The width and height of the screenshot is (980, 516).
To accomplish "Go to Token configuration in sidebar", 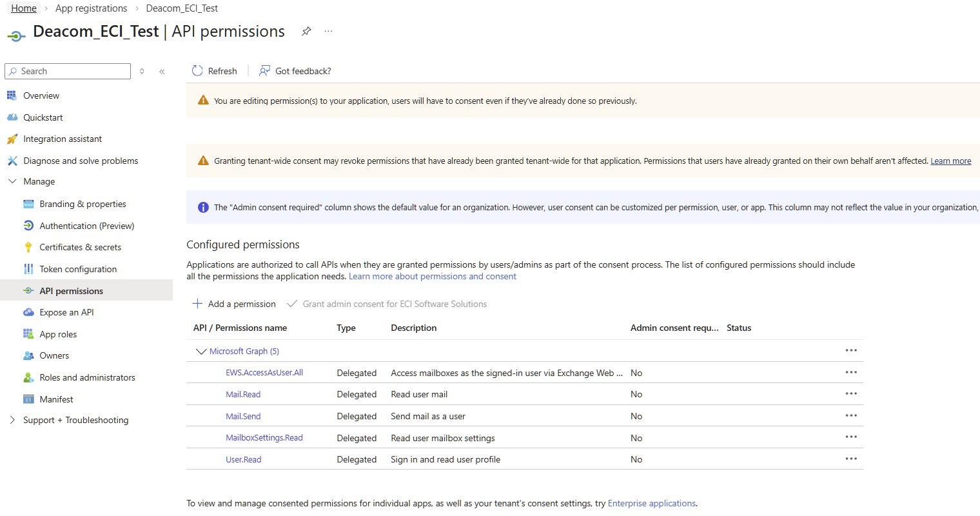I will click(x=78, y=269).
